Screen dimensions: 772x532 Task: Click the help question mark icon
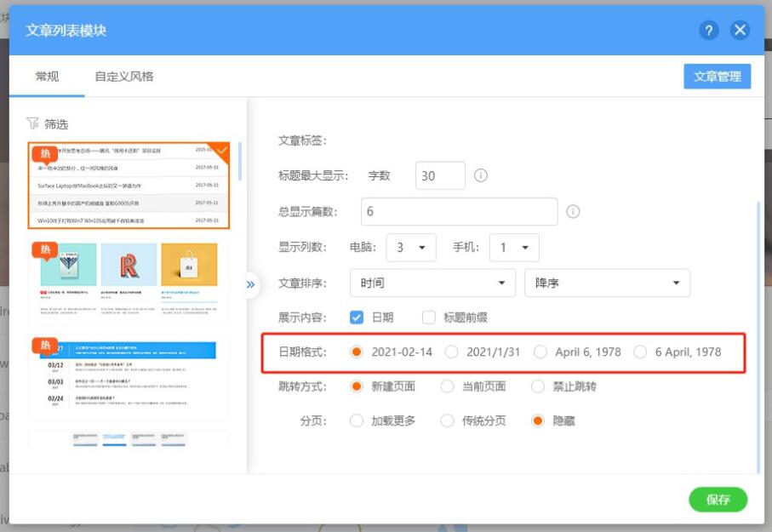pos(709,31)
